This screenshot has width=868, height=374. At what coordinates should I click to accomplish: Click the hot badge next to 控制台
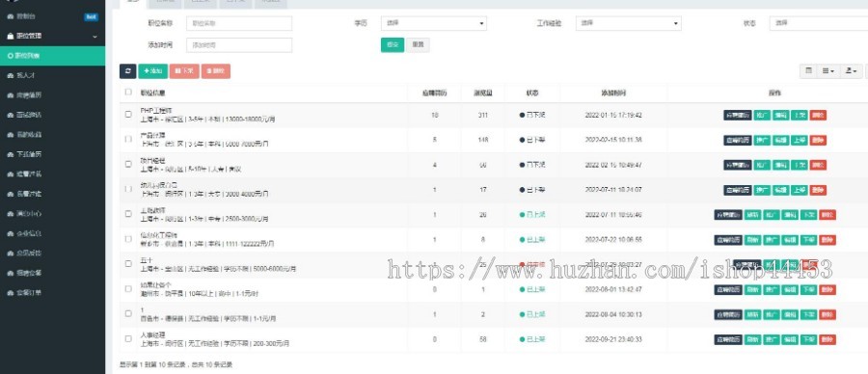91,16
